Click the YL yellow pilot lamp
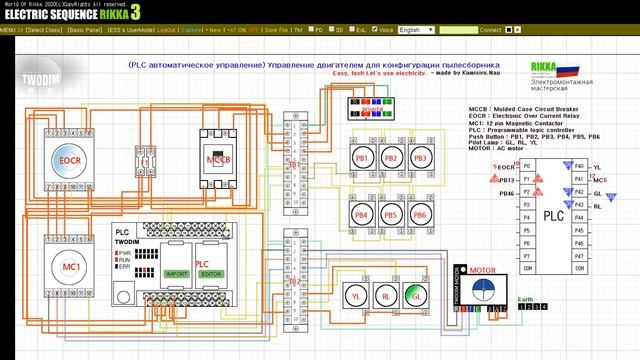The image size is (640, 360). click(x=356, y=296)
